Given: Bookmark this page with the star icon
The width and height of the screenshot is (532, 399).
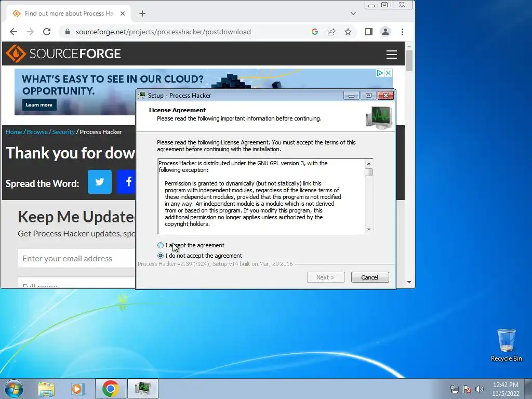Looking at the screenshot, I should [348, 32].
